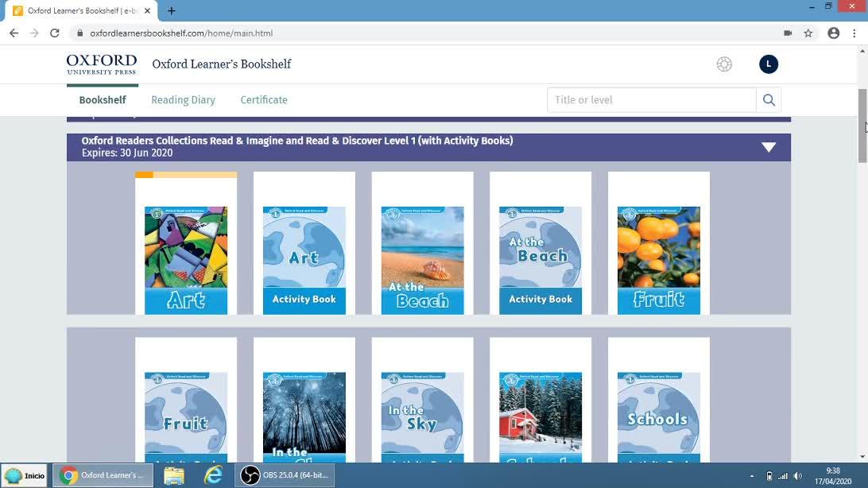Open At the Beach Activity Book
The width and height of the screenshot is (868, 488).
541,261
